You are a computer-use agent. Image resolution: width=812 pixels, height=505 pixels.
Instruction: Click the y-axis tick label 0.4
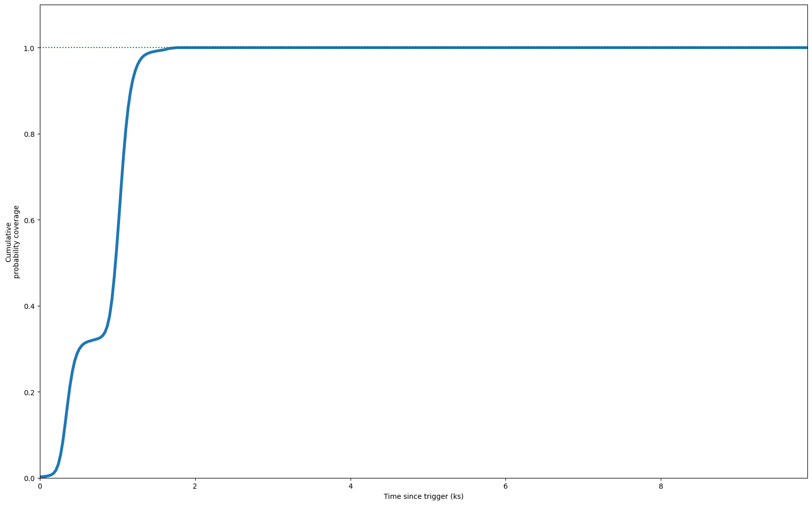[30, 306]
